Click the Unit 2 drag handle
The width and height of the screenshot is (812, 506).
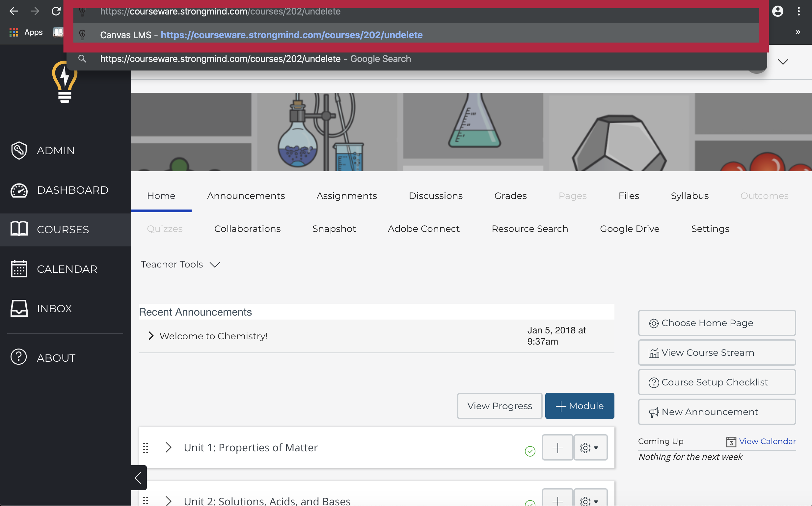[146, 501]
